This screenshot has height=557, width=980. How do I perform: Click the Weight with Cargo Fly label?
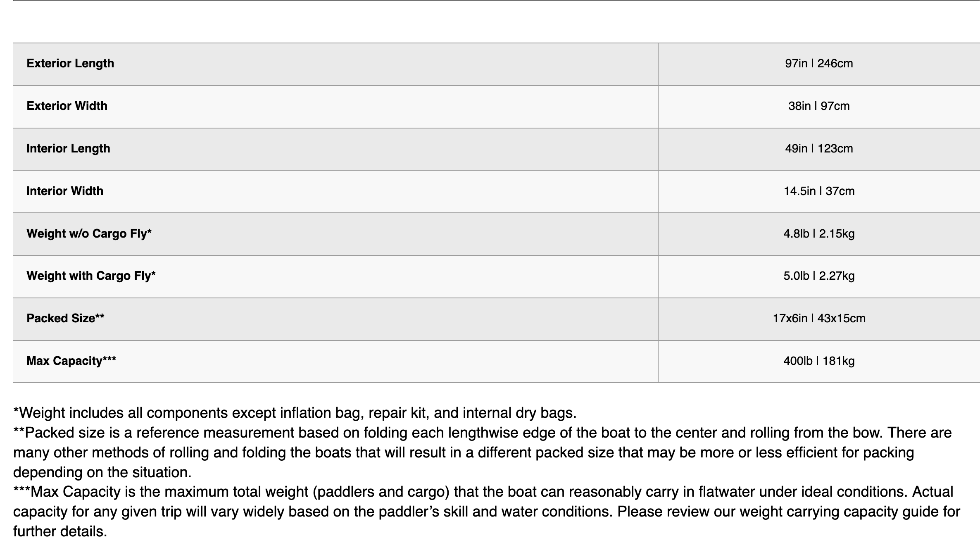(x=91, y=276)
